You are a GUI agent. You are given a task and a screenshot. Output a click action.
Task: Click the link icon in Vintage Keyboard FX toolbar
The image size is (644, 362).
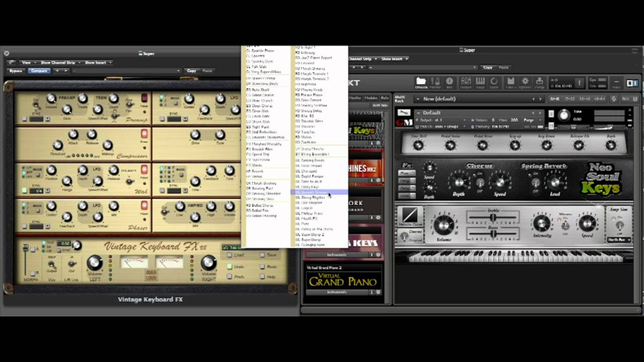[11, 62]
